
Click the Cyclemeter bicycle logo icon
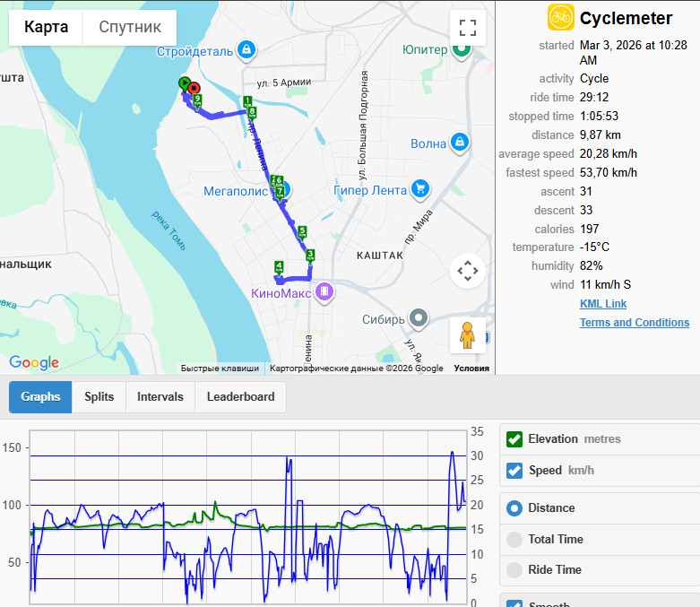pos(561,17)
